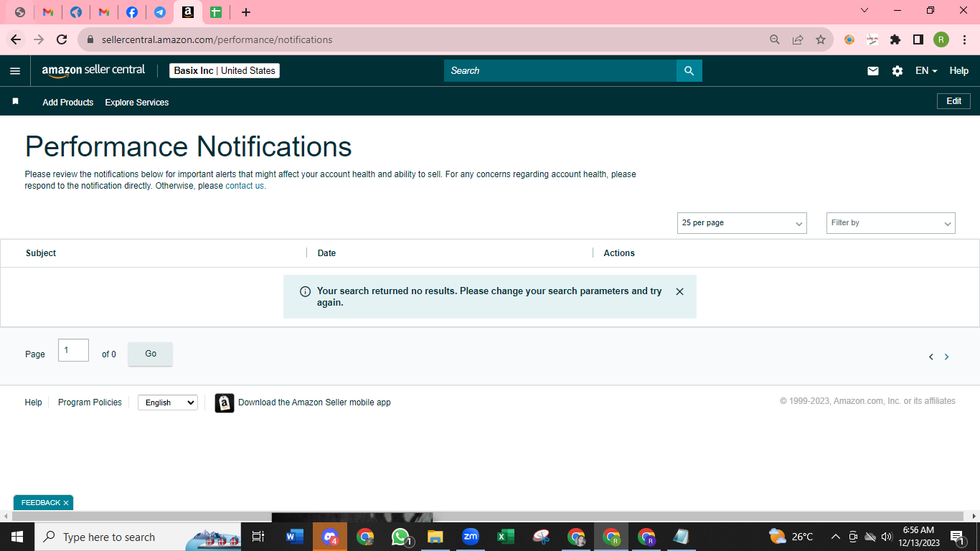Open the hamburger navigation menu

coord(15,71)
